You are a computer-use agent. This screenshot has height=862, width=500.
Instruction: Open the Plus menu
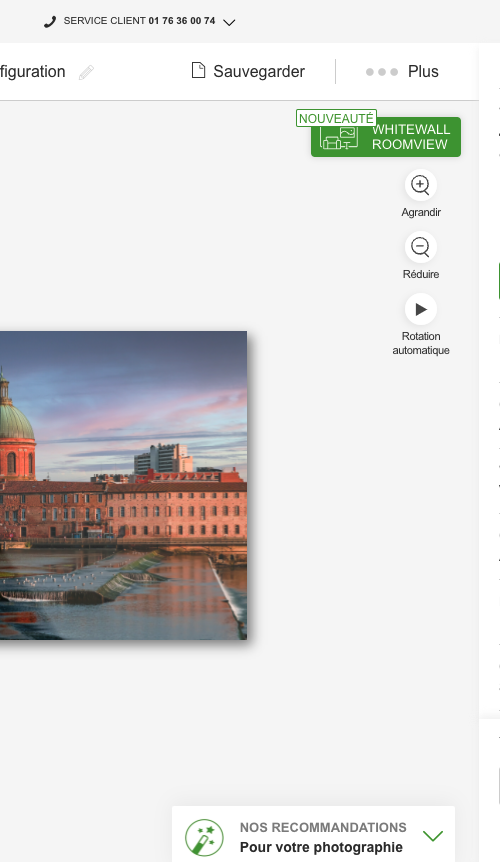click(423, 71)
